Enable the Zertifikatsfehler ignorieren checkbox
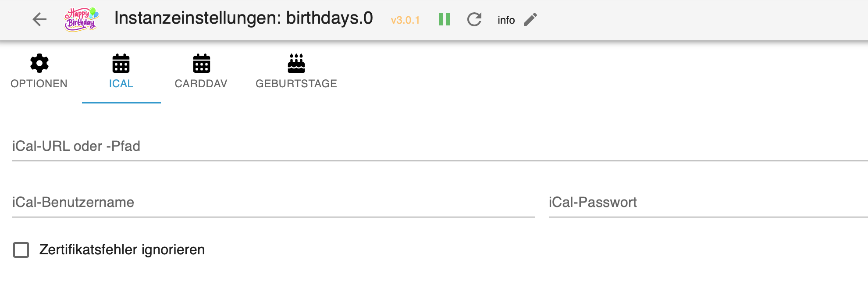This screenshot has height=285, width=868. tap(21, 250)
